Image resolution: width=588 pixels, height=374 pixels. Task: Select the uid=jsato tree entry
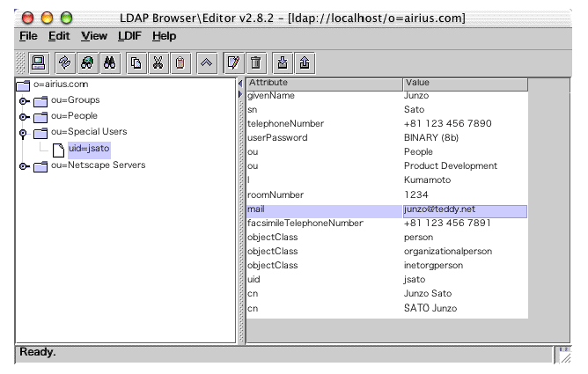89,149
